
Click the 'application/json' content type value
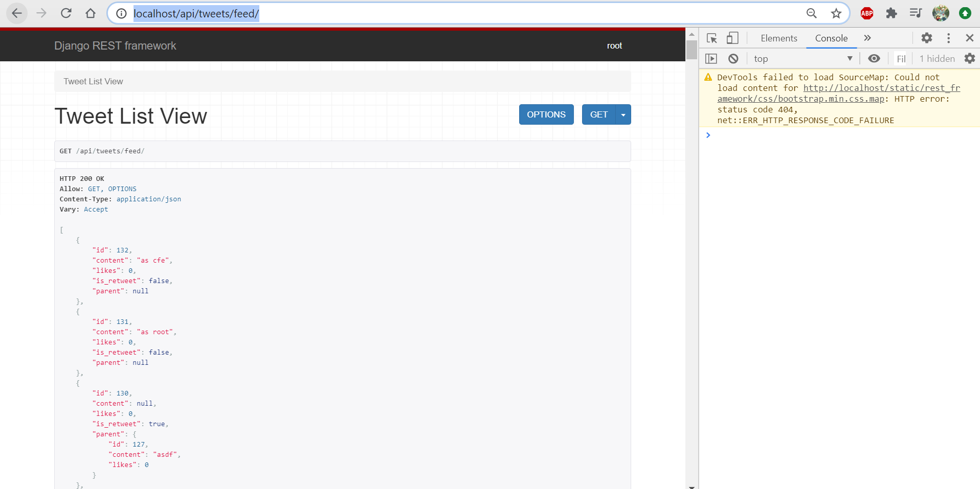point(149,199)
